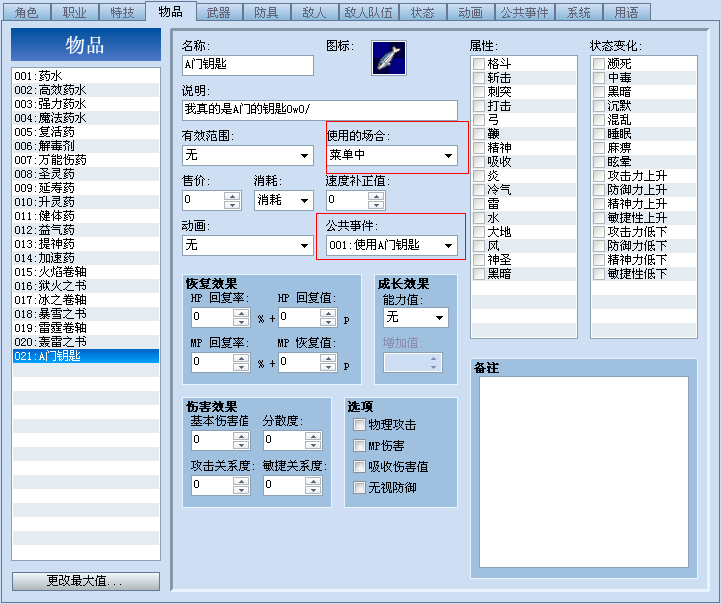
Task: Switch to the 敌人队伍 tab
Action: (x=368, y=12)
